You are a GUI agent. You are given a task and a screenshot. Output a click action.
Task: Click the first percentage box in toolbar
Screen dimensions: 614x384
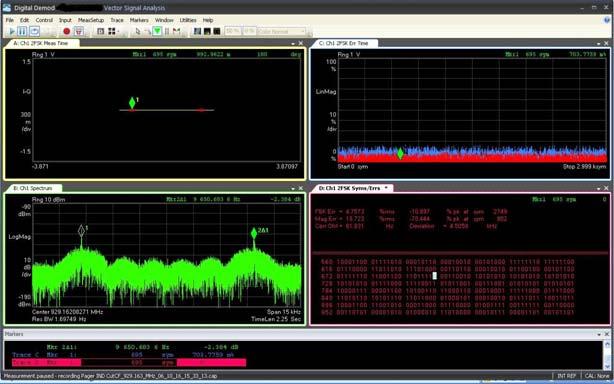point(233,31)
